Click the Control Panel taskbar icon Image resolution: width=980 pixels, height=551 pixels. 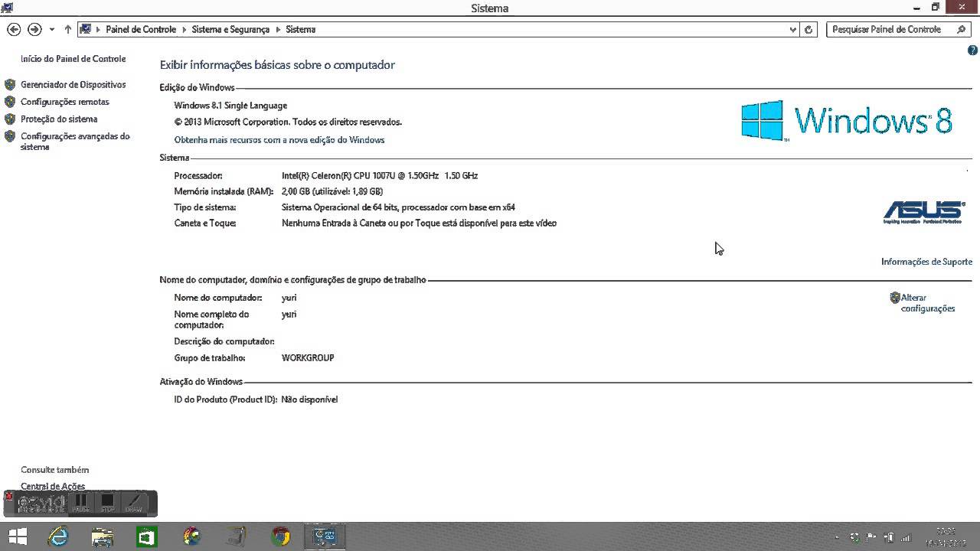point(325,537)
